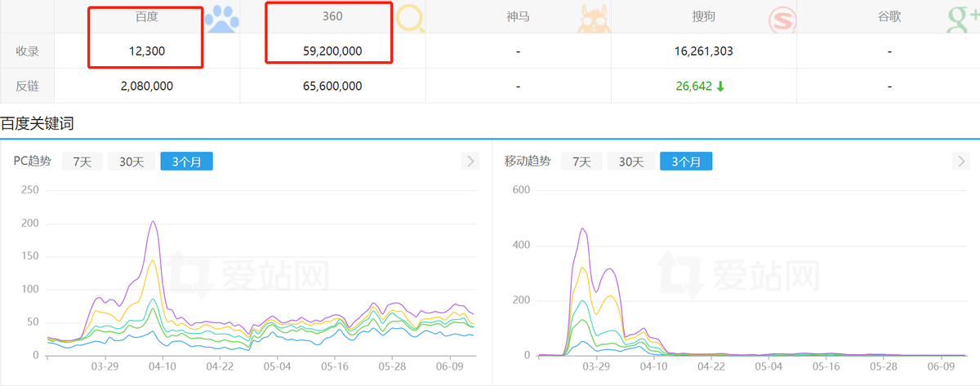980x386 pixels.
Task: Open Sogou 反链 value 26,642
Action: coord(693,86)
